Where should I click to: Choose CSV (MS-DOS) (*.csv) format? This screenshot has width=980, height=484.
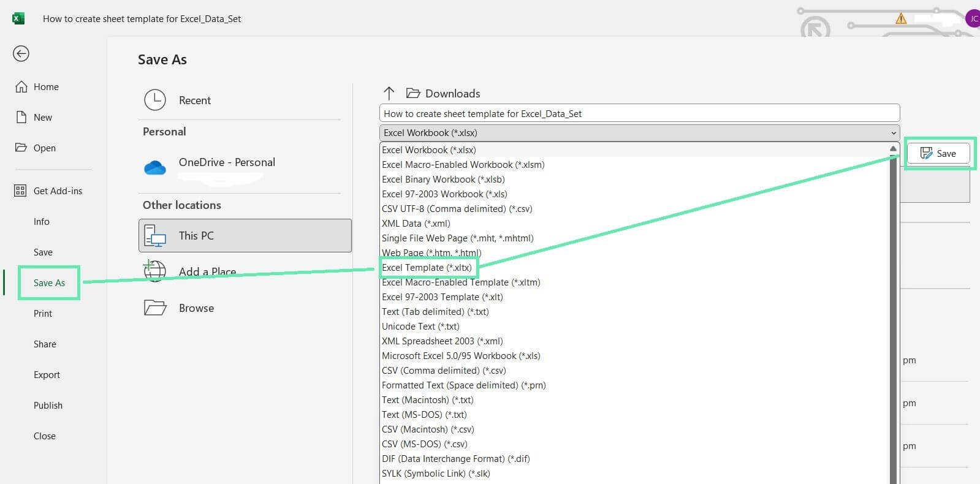pos(424,444)
